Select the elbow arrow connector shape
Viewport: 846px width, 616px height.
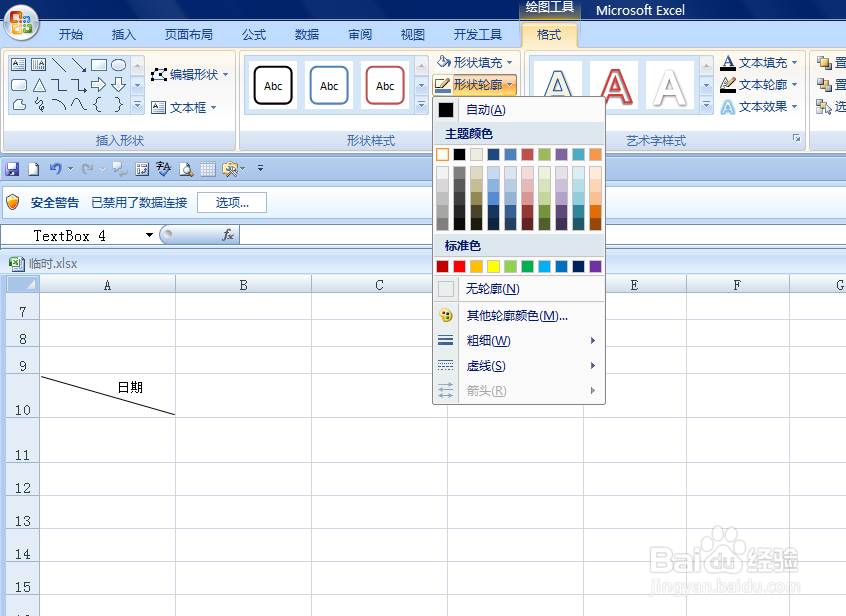[79, 85]
